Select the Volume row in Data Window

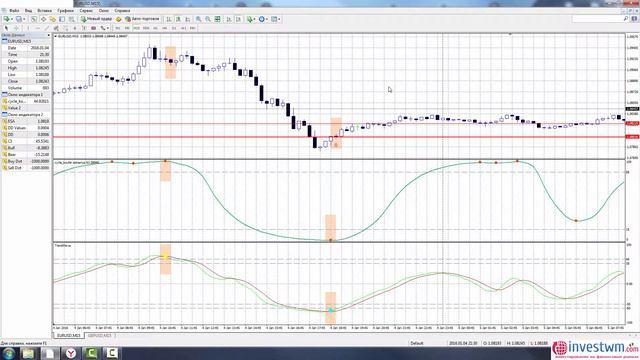26,88
